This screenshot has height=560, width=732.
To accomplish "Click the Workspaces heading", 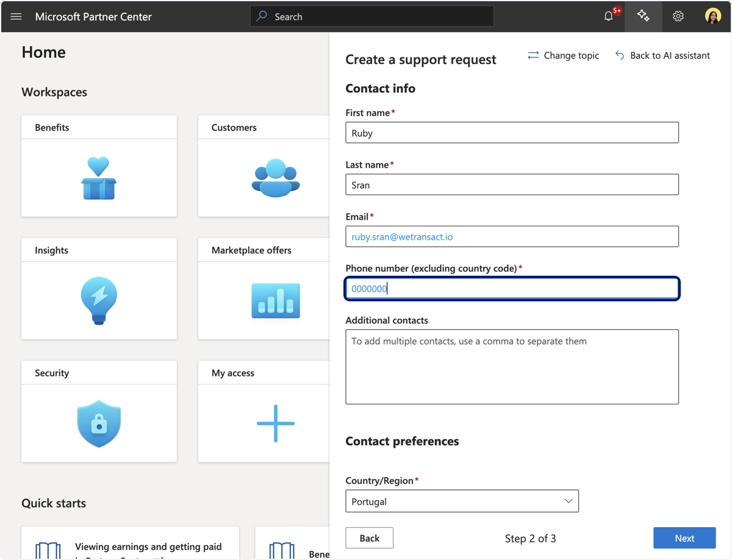I will coord(54,92).
